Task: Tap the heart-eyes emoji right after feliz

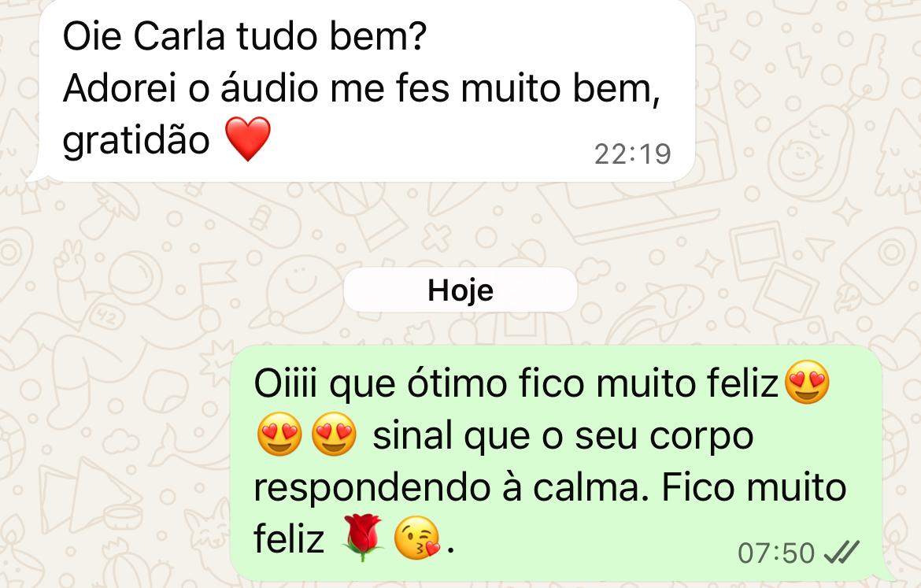Action: point(808,383)
